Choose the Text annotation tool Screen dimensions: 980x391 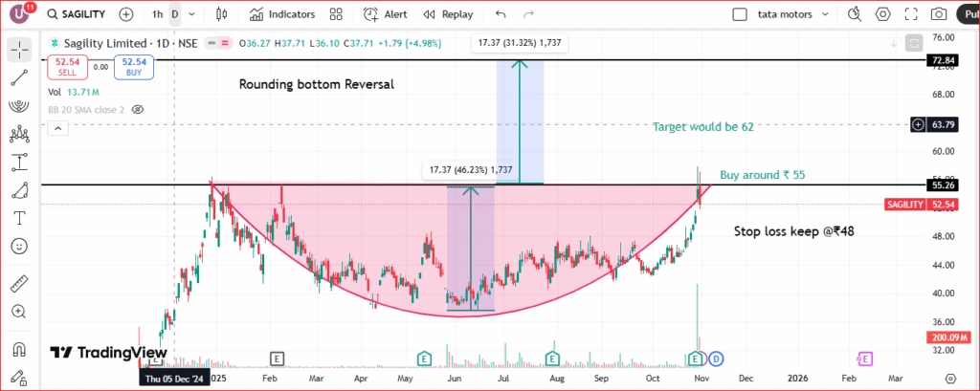(18, 218)
